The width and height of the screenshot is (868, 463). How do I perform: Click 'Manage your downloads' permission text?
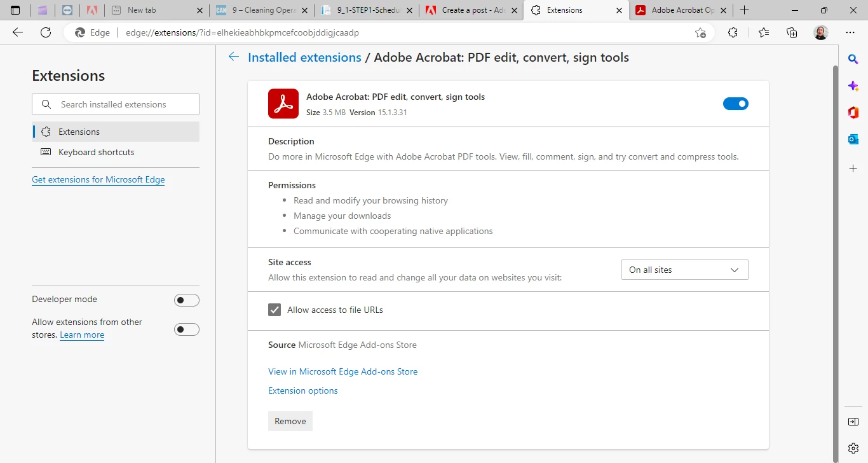point(342,216)
